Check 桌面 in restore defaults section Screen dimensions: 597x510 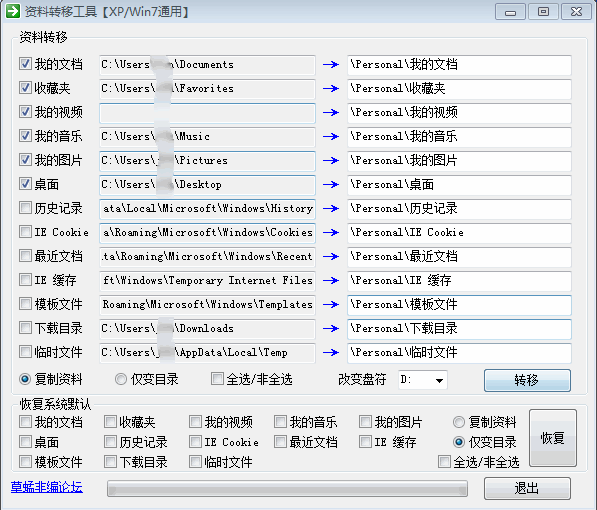click(25, 442)
